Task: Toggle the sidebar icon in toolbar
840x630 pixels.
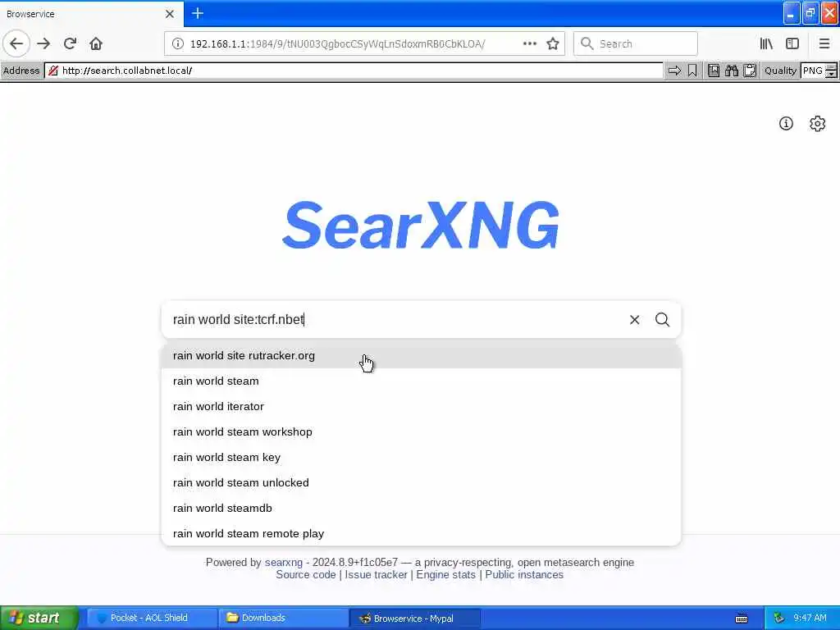Action: tap(792, 43)
